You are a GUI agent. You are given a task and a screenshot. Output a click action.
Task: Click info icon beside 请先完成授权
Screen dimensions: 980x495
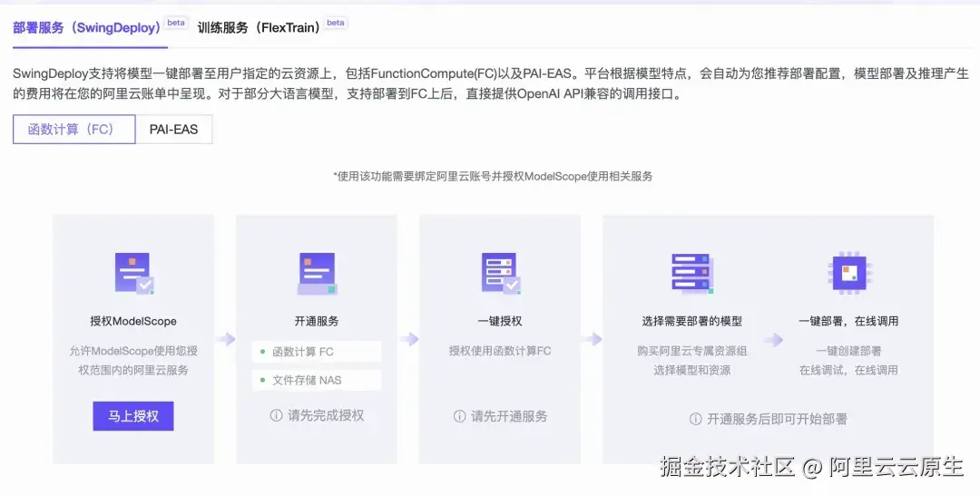coord(276,415)
